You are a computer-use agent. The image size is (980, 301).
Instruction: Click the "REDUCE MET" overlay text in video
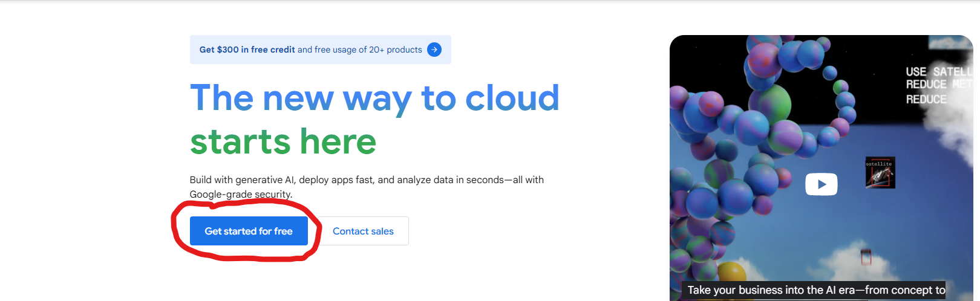[938, 85]
